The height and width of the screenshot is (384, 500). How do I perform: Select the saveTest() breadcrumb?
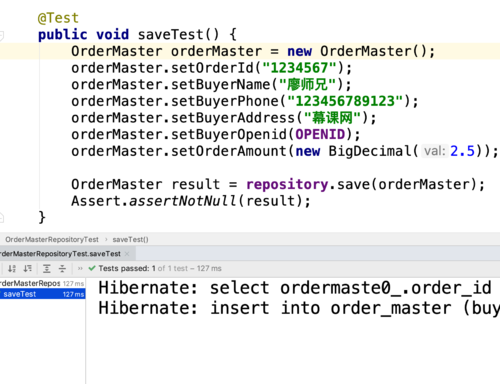point(130,240)
